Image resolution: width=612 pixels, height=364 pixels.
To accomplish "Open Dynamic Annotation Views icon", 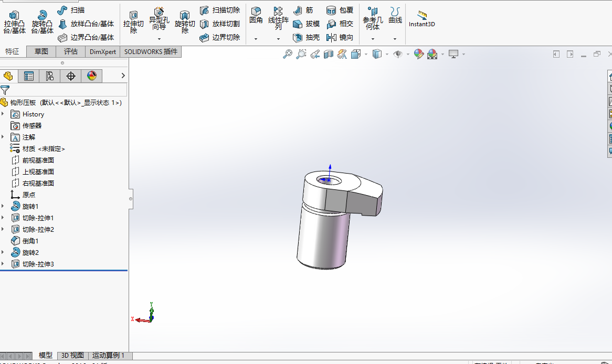I will click(342, 54).
